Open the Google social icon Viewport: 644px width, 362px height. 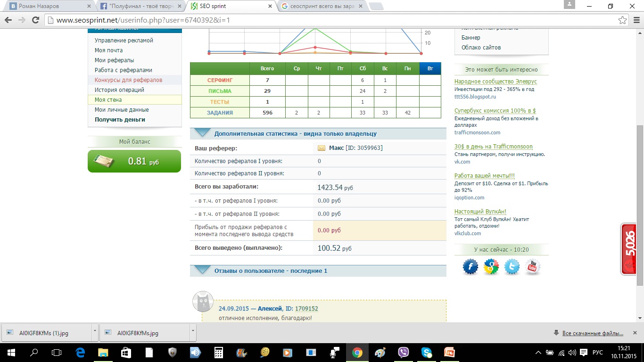pos(491,267)
